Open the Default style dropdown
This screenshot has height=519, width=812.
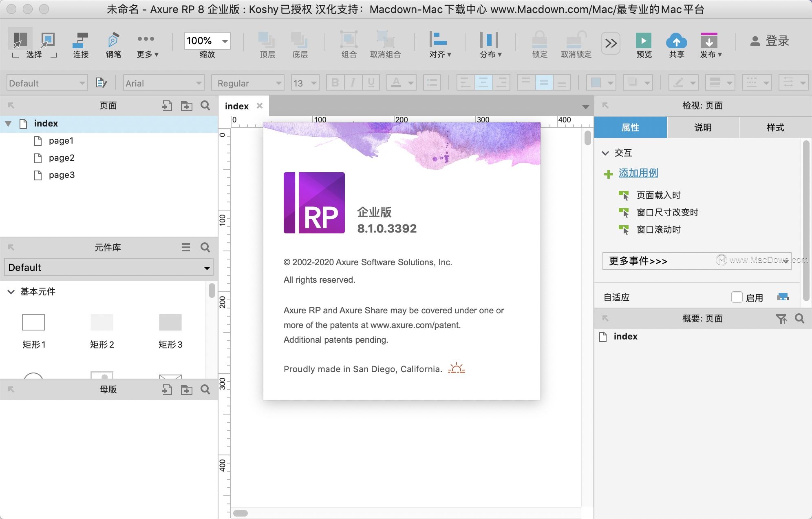tap(47, 83)
